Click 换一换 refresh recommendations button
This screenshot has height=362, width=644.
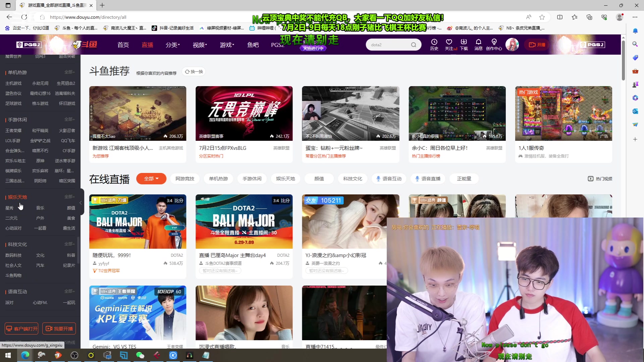194,72
